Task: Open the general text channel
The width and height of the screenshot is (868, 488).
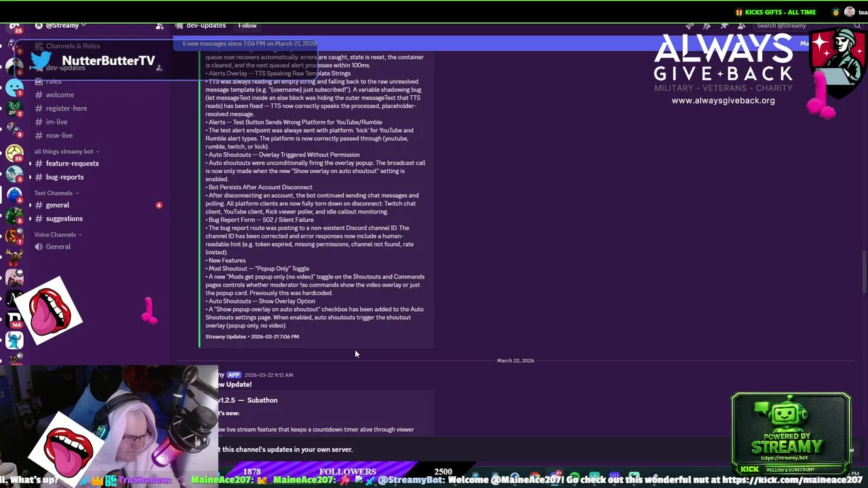Action: point(58,205)
